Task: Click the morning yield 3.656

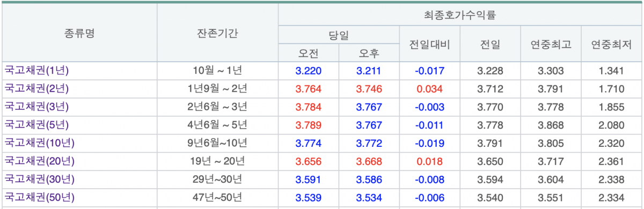Action: click(308, 161)
